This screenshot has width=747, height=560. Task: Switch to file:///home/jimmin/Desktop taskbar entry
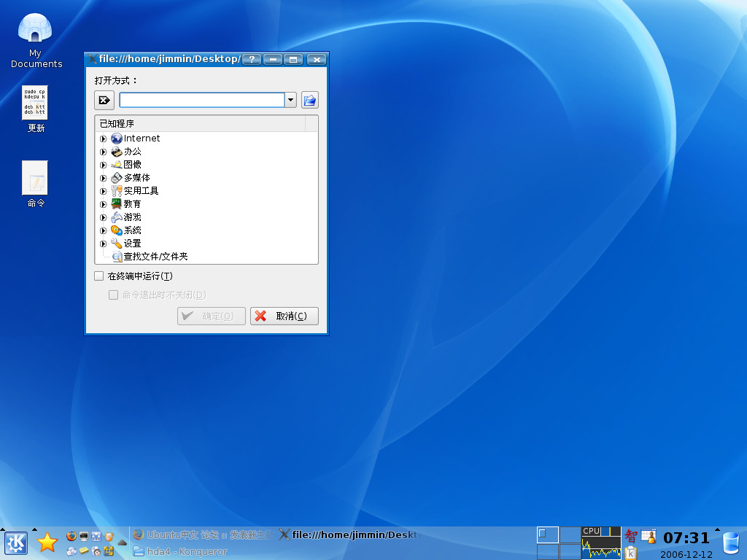pos(349,534)
